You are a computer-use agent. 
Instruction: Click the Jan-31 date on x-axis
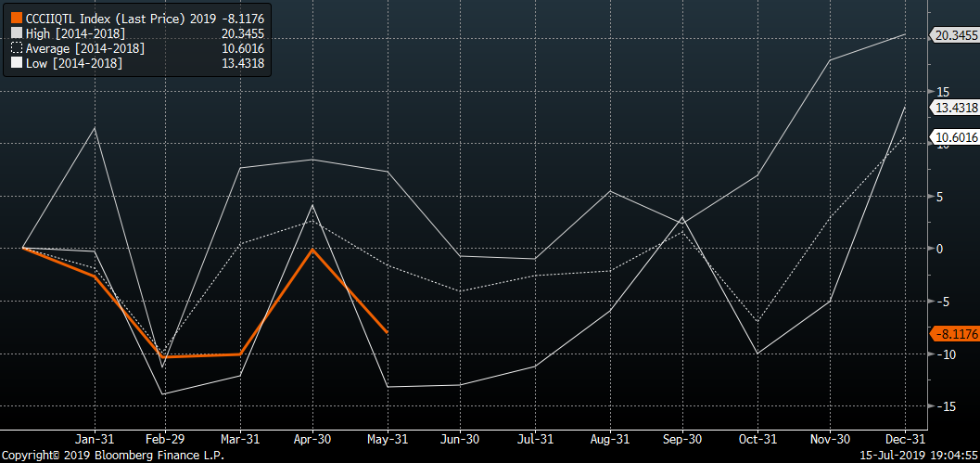coord(94,439)
